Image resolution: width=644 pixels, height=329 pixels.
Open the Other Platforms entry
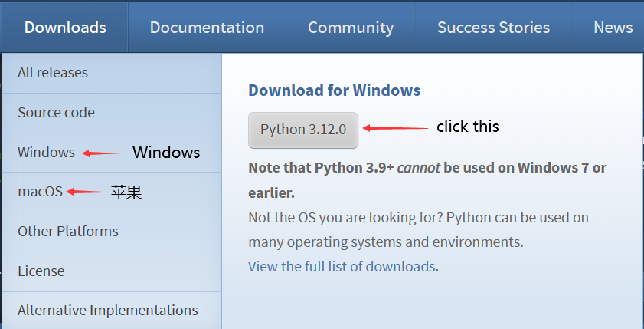click(x=112, y=232)
